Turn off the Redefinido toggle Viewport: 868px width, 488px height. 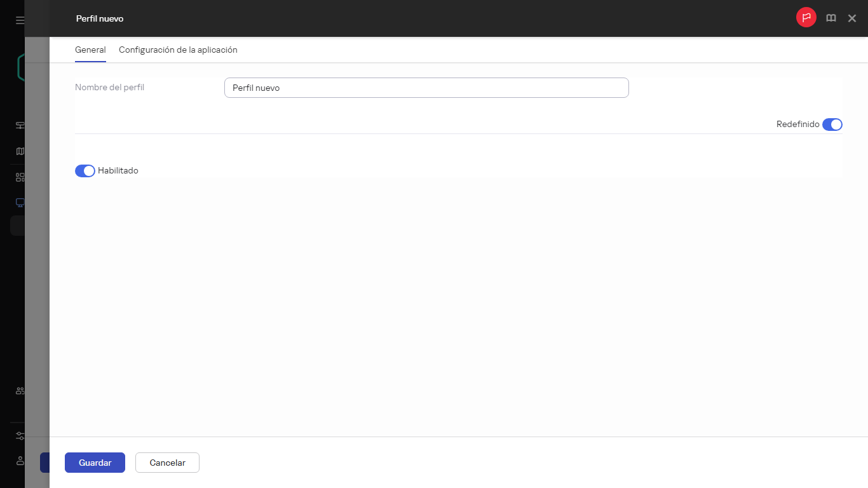click(832, 124)
